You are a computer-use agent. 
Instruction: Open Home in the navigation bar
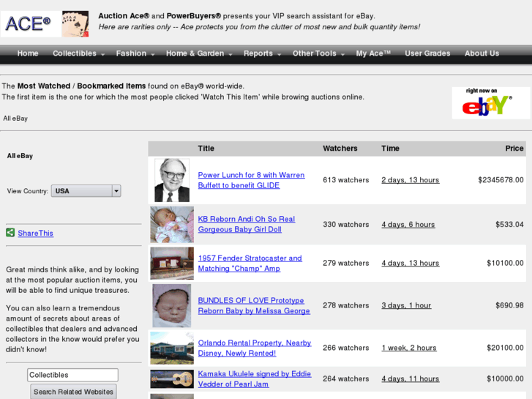coord(28,53)
